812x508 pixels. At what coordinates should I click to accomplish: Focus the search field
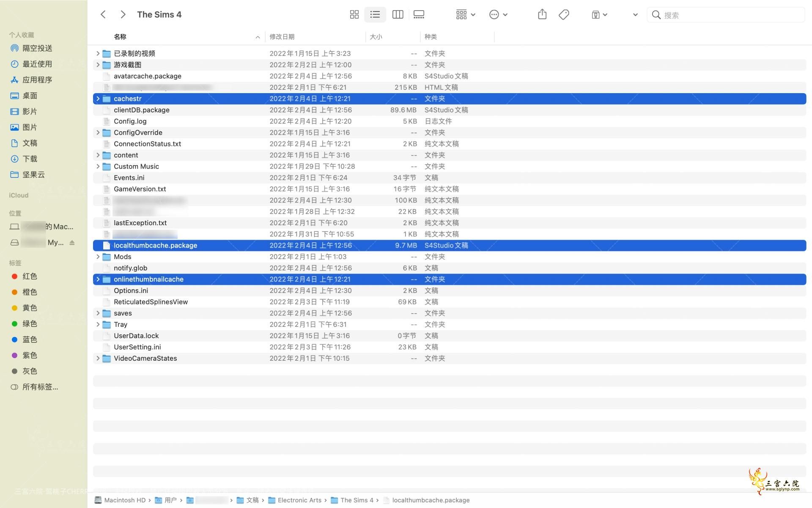pyautogui.click(x=726, y=15)
